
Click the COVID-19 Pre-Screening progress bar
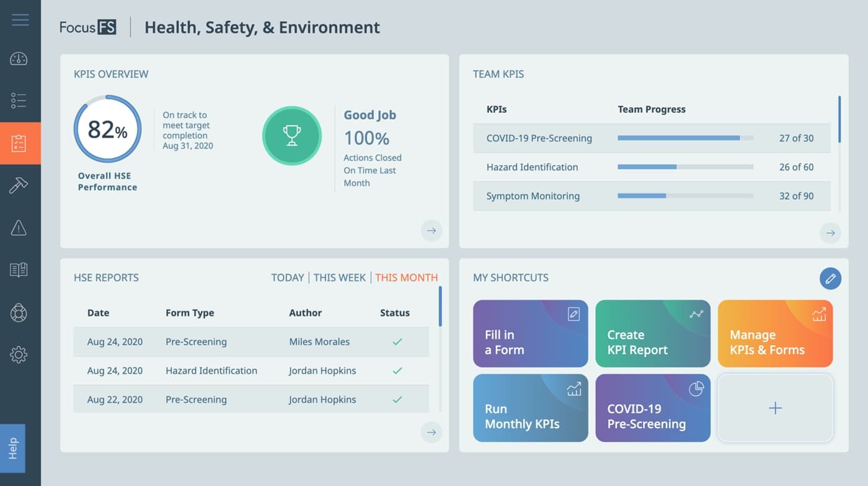pyautogui.click(x=684, y=138)
